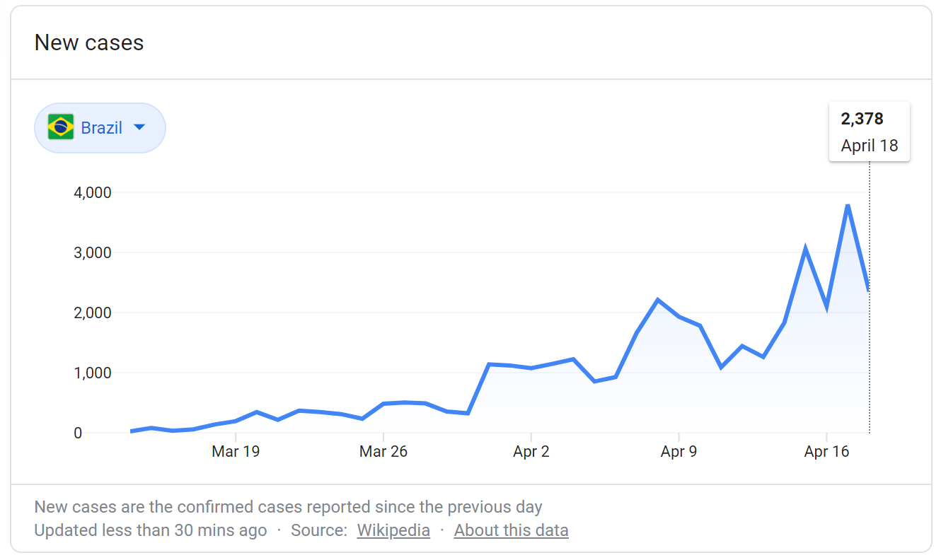Click the new cases definition text
The width and height of the screenshot is (941, 560).
click(288, 507)
